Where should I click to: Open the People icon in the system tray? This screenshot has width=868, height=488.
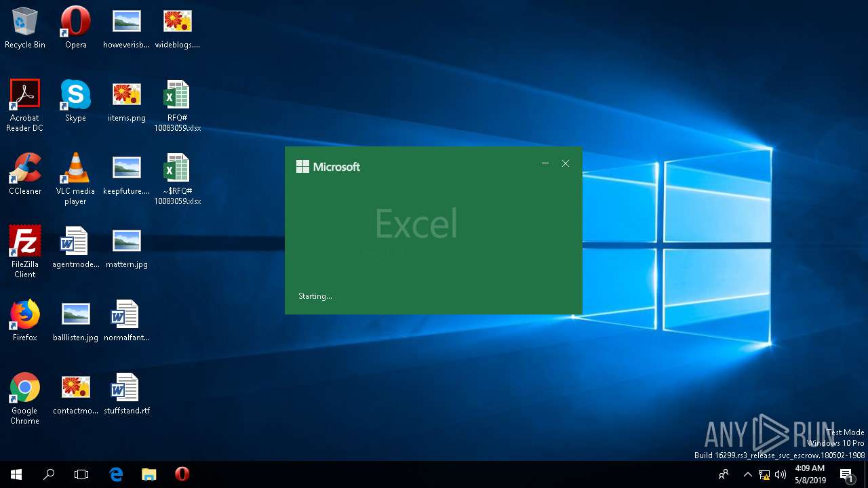click(724, 474)
